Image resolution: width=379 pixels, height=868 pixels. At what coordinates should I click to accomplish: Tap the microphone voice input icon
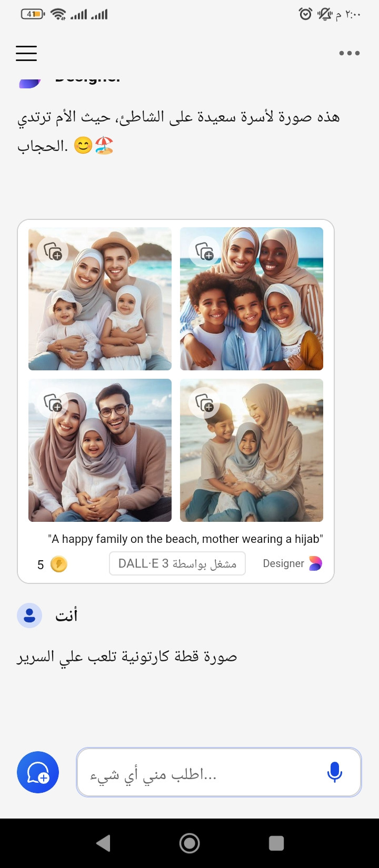(x=334, y=773)
